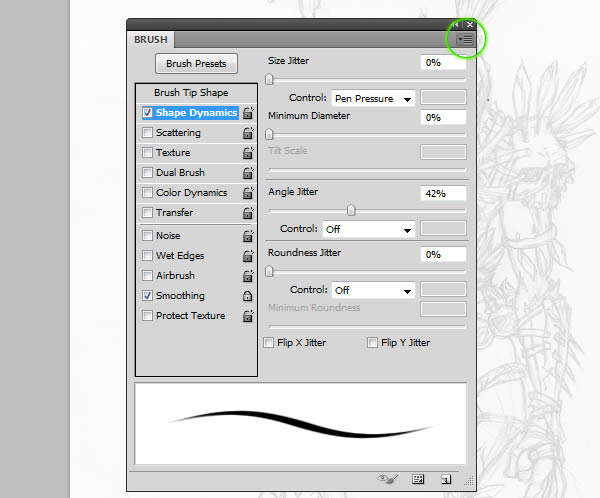Open the Angle Jitter Control dropdown
Image resolution: width=600 pixels, height=498 pixels.
369,229
